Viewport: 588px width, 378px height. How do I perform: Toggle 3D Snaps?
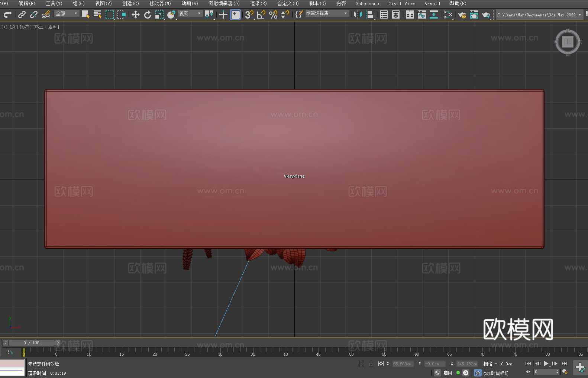(249, 14)
